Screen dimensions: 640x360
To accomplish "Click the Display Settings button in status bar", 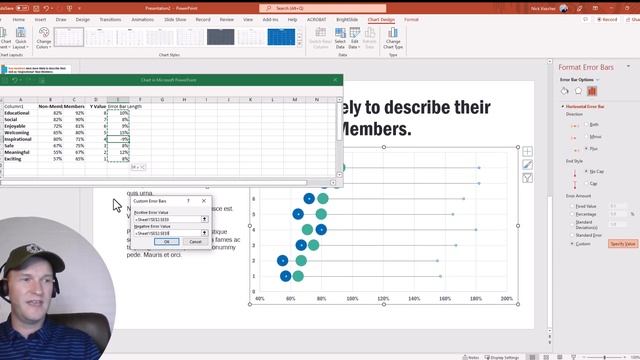I will 502,357.
